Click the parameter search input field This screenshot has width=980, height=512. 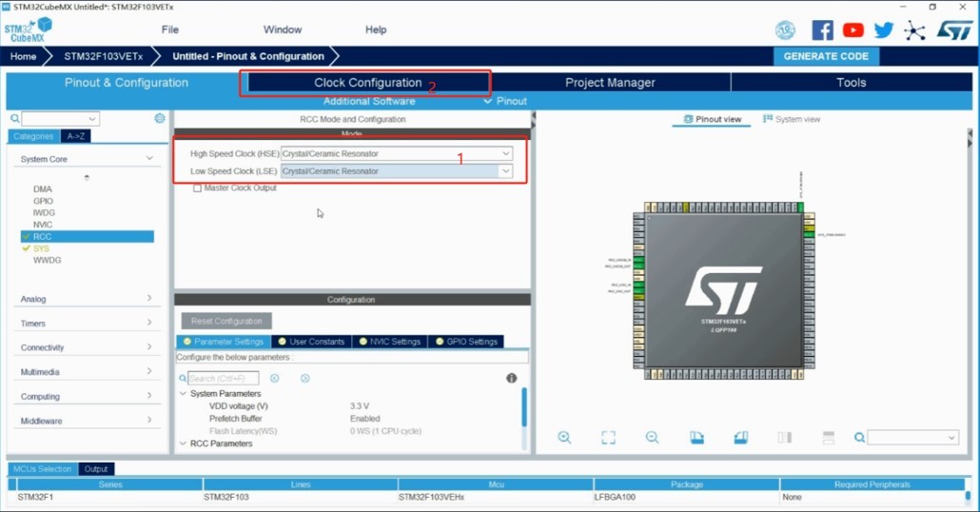(224, 378)
